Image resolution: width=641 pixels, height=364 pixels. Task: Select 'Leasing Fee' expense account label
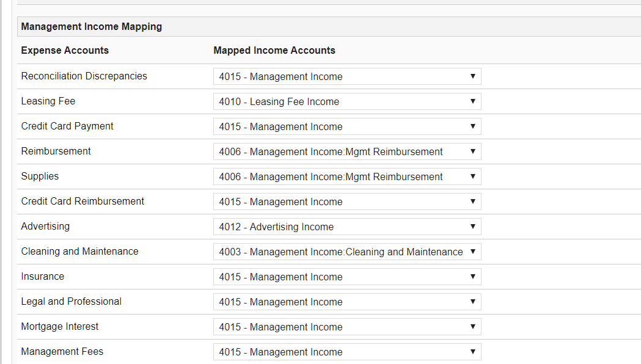click(x=48, y=101)
